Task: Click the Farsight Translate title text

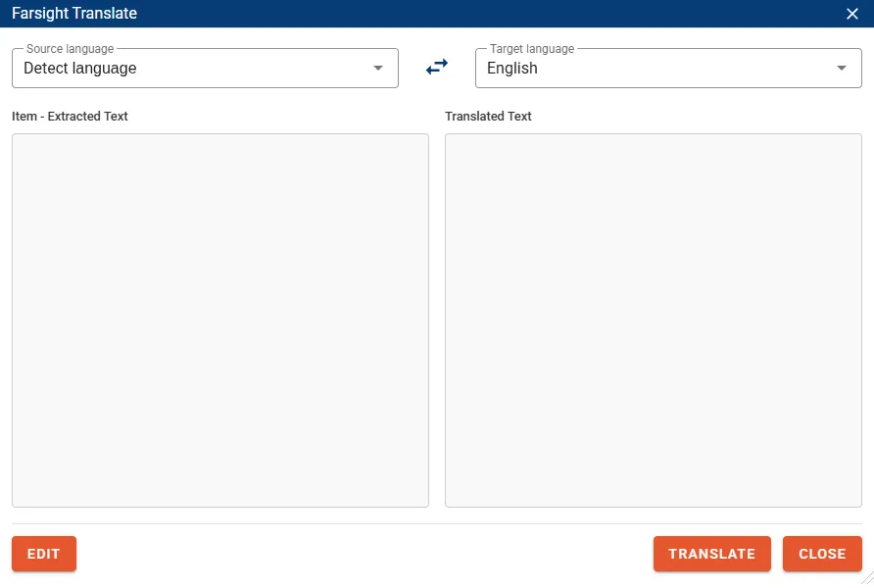Action: click(74, 14)
